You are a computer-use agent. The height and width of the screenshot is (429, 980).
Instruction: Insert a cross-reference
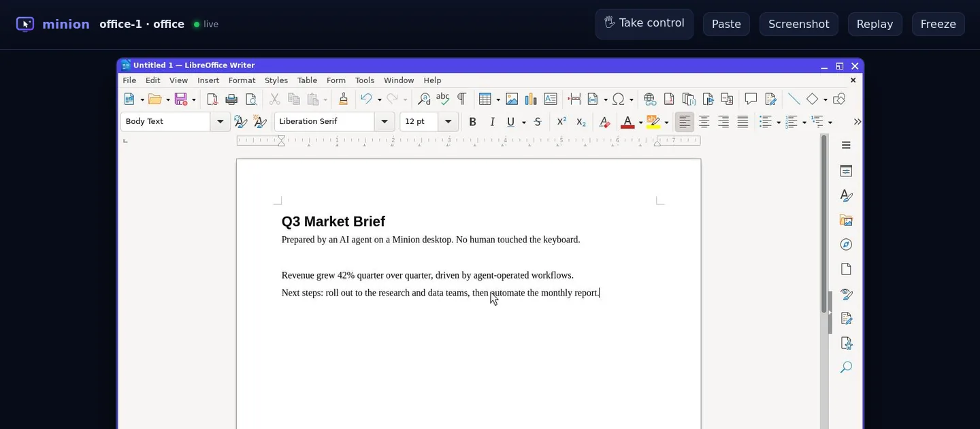[x=728, y=99]
